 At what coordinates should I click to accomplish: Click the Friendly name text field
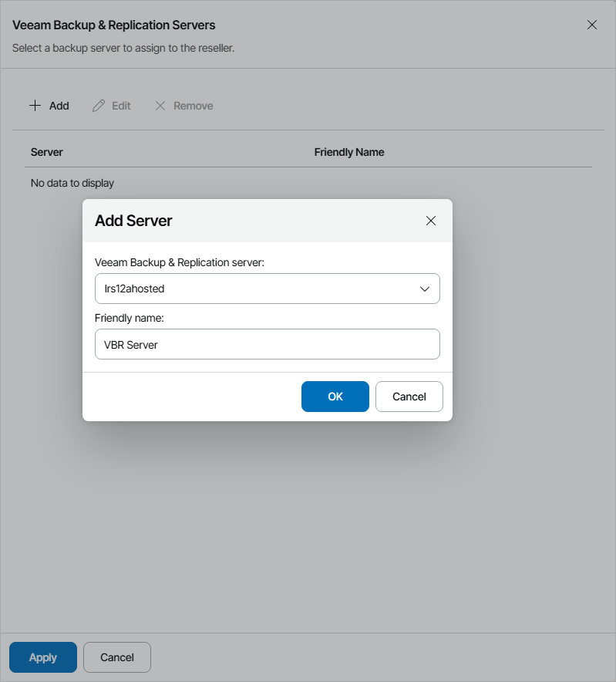[x=267, y=345]
